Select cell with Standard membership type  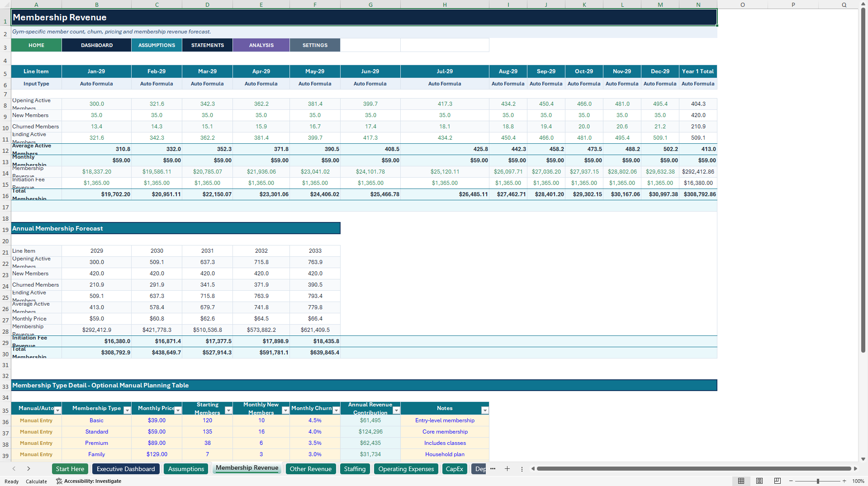[97, 432]
